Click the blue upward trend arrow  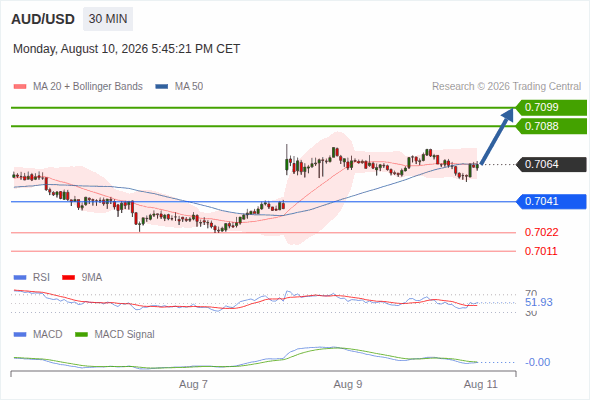pyautogui.click(x=497, y=136)
